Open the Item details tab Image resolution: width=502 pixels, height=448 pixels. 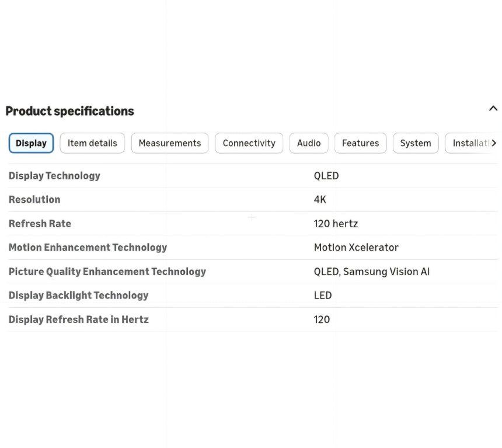tap(92, 143)
